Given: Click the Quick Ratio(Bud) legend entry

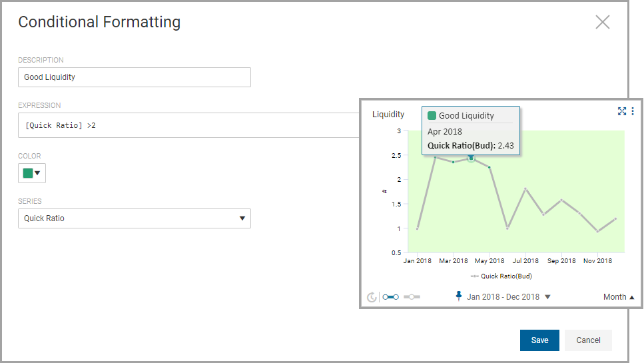Looking at the screenshot, I should [501, 276].
